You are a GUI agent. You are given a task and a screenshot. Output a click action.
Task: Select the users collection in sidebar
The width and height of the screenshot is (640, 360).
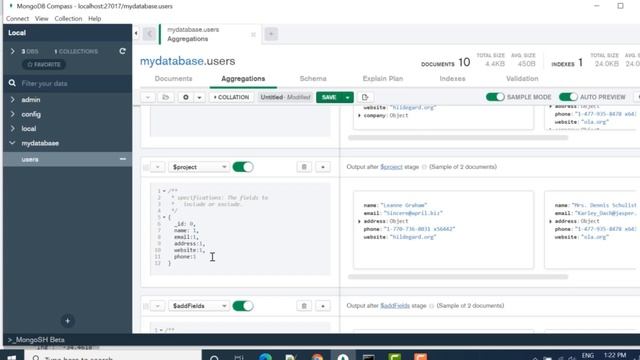pyautogui.click(x=67, y=159)
